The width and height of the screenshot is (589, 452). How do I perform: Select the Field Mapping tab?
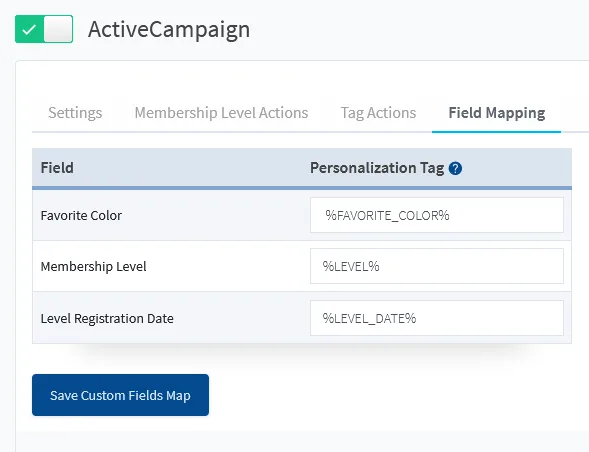click(x=497, y=113)
